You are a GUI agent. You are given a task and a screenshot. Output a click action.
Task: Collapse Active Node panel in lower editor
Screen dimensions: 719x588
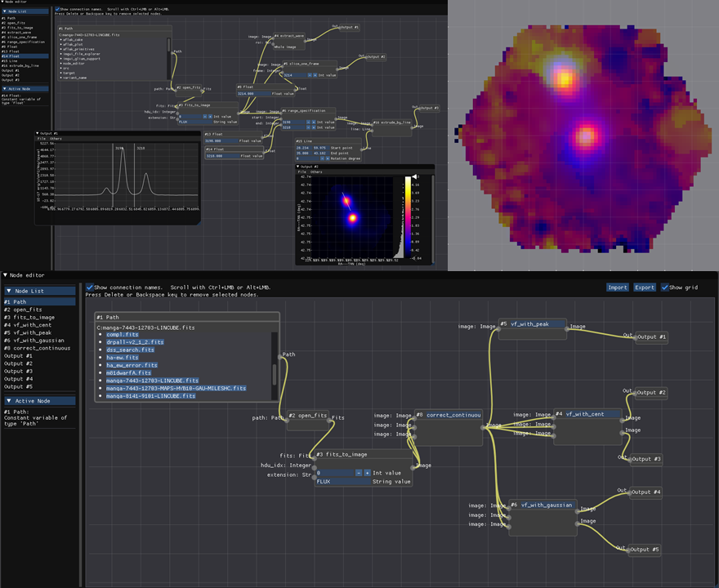[x=9, y=401]
